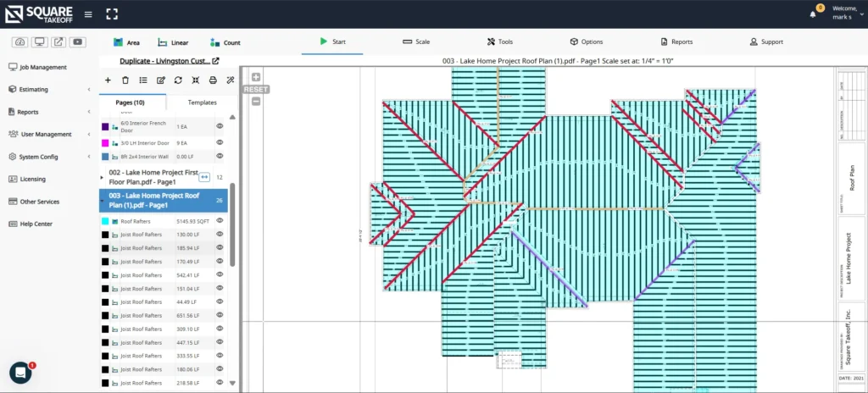The width and height of the screenshot is (868, 393).
Task: Open the mark s user dropdown
Action: [x=848, y=13]
